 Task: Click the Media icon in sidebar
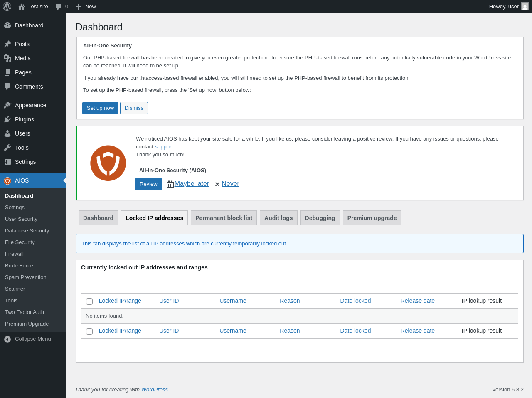[7, 58]
